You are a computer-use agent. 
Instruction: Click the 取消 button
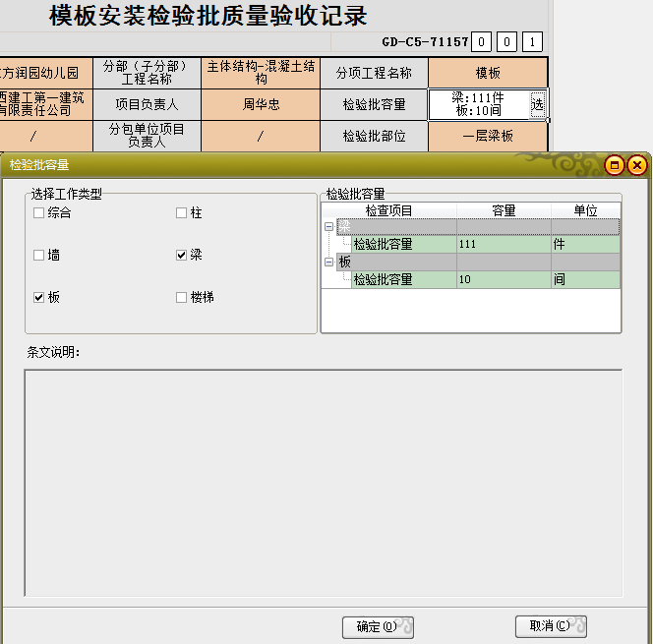tap(551, 626)
